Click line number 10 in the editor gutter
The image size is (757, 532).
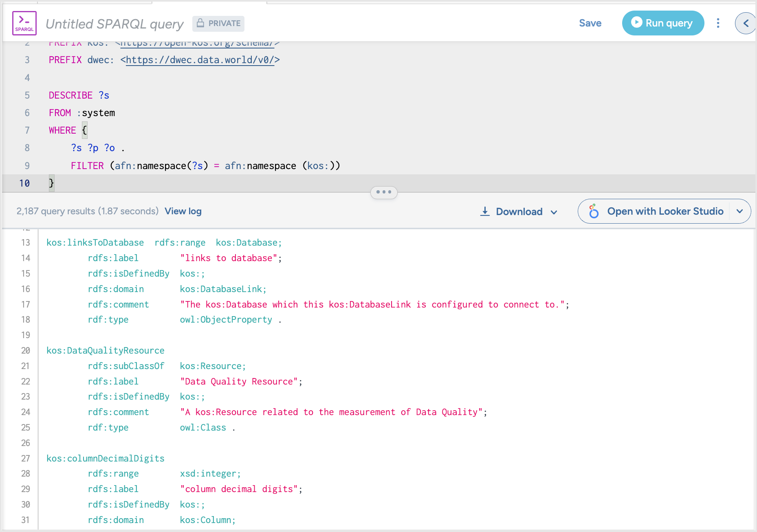pyautogui.click(x=24, y=183)
